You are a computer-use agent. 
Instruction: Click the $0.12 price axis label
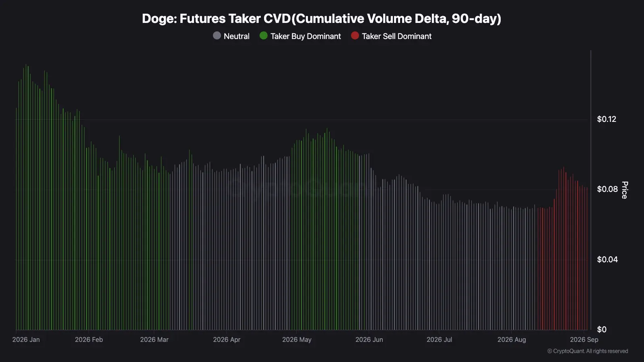tap(607, 119)
